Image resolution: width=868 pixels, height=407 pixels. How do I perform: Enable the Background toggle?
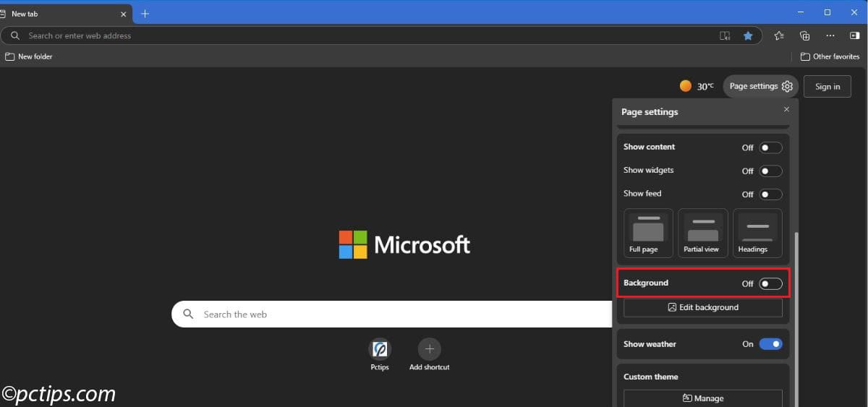(x=770, y=284)
